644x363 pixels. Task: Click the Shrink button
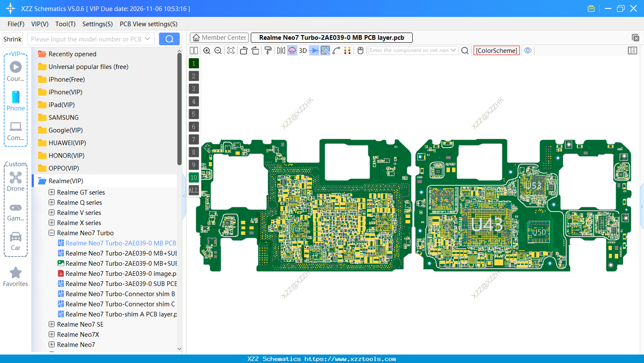coord(12,38)
